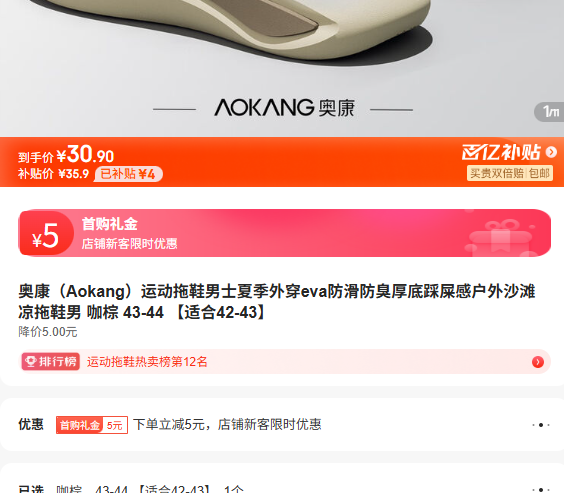Image resolution: width=564 pixels, height=493 pixels.
Task: Tap the 首购礼金 5元 discount tag
Action: (x=92, y=425)
